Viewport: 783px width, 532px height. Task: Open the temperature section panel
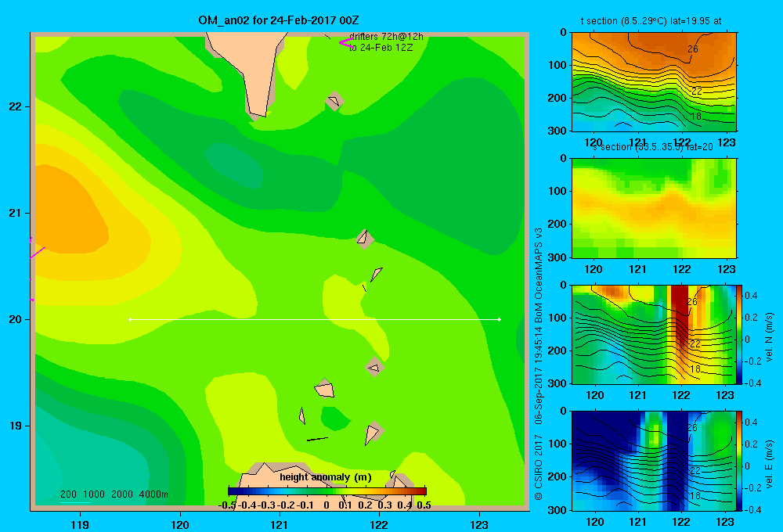point(654,82)
